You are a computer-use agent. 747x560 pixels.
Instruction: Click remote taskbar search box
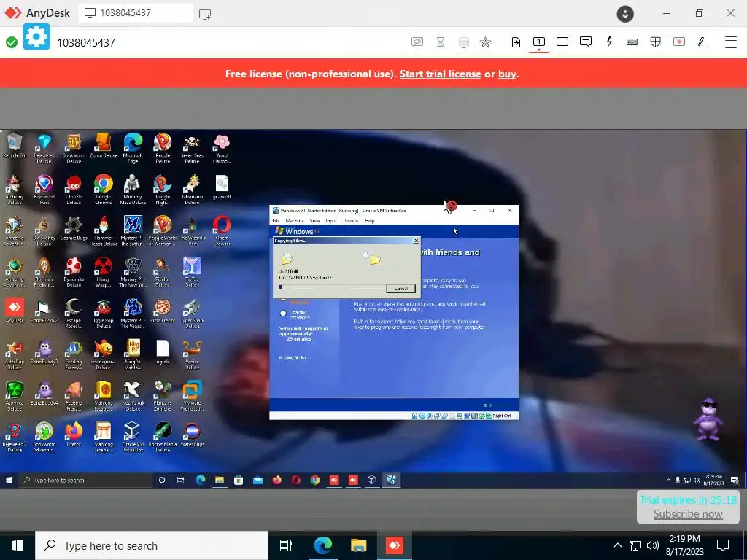click(86, 480)
